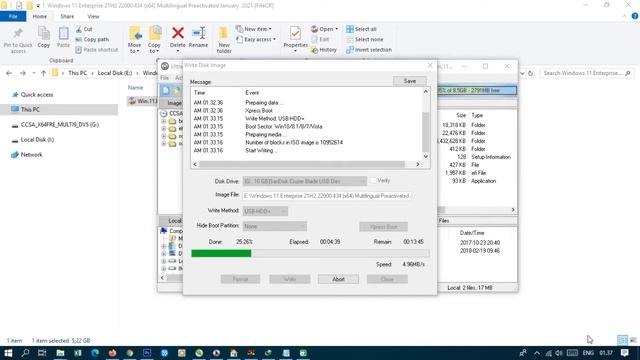Open the Open button dropdown arrow
This screenshot has width=640, height=360.
point(336,29)
